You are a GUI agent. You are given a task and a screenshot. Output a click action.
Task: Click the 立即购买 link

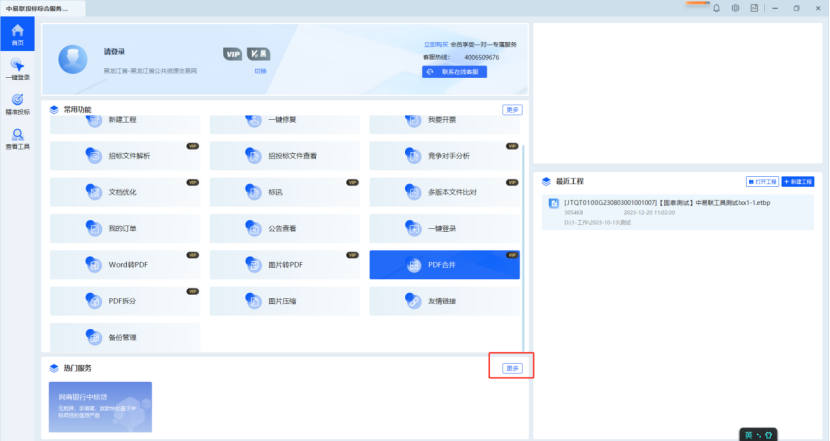tap(436, 45)
